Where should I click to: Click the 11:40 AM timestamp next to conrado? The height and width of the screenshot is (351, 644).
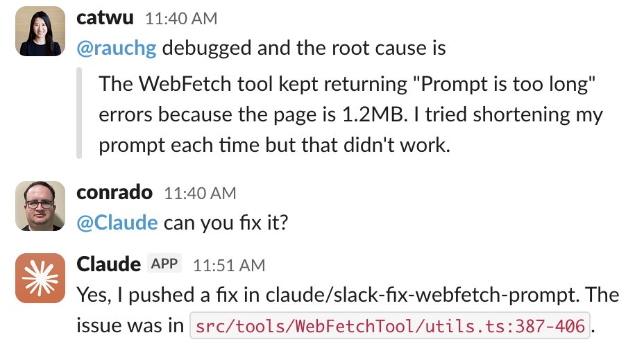click(200, 193)
